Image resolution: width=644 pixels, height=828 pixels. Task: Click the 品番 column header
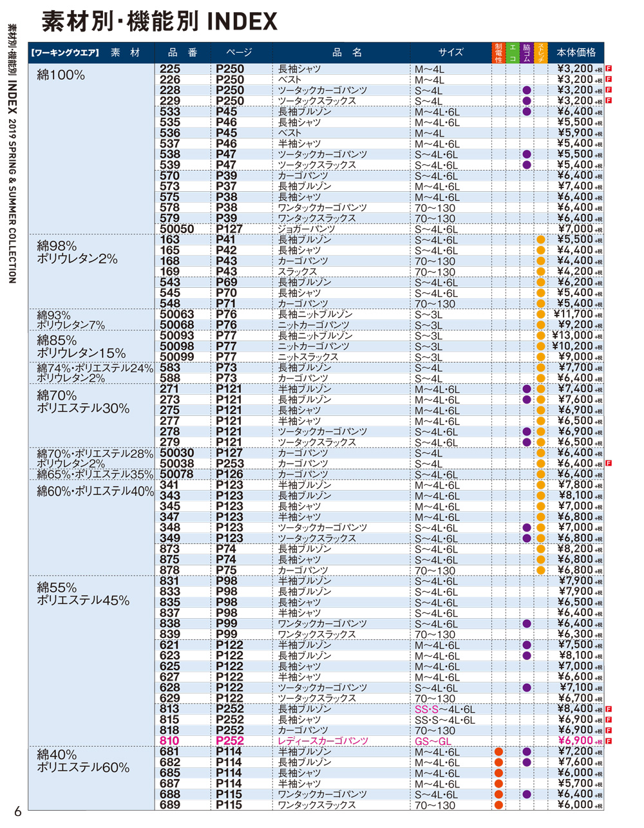coord(182,53)
